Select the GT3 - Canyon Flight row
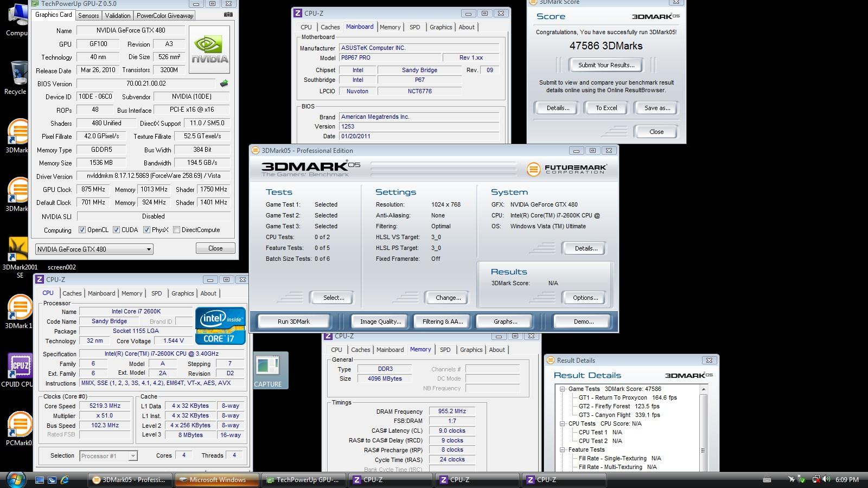The height and width of the screenshot is (488, 868). pos(619,415)
